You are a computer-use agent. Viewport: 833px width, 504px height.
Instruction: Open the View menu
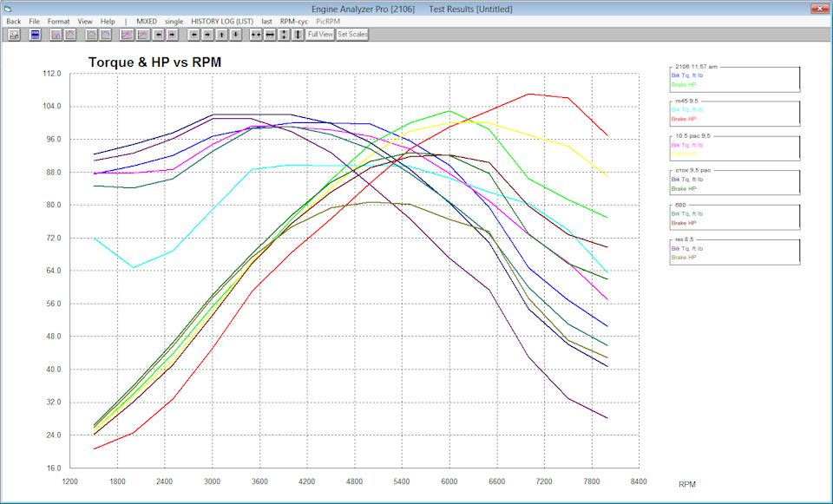click(x=85, y=21)
